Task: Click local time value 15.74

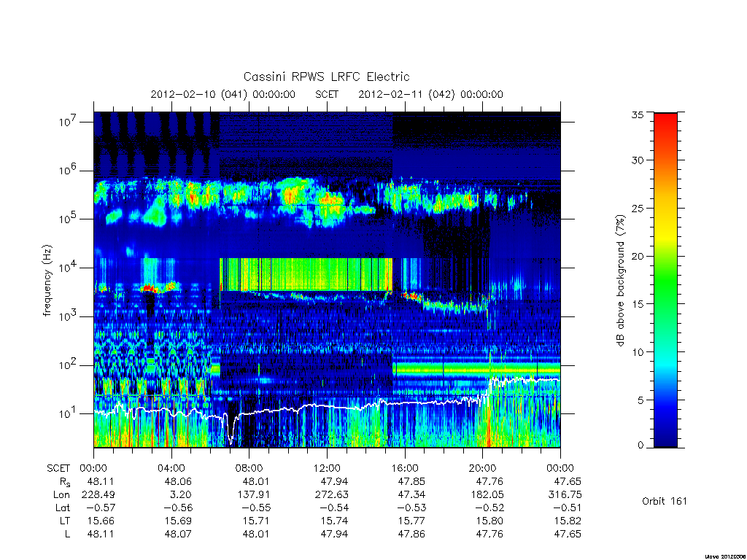Action: pos(334,521)
